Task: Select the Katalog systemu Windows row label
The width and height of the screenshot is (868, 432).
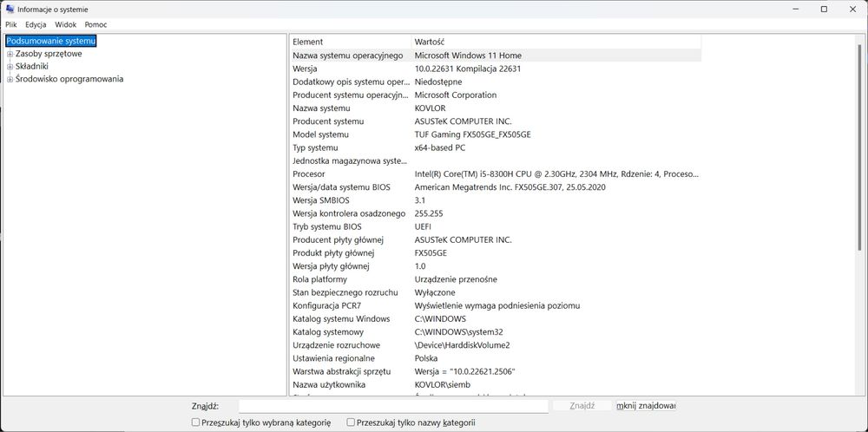Action: click(x=341, y=319)
